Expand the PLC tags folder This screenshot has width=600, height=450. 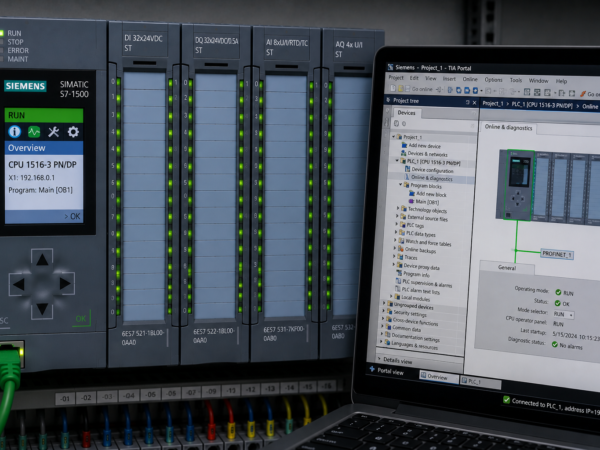(396, 224)
